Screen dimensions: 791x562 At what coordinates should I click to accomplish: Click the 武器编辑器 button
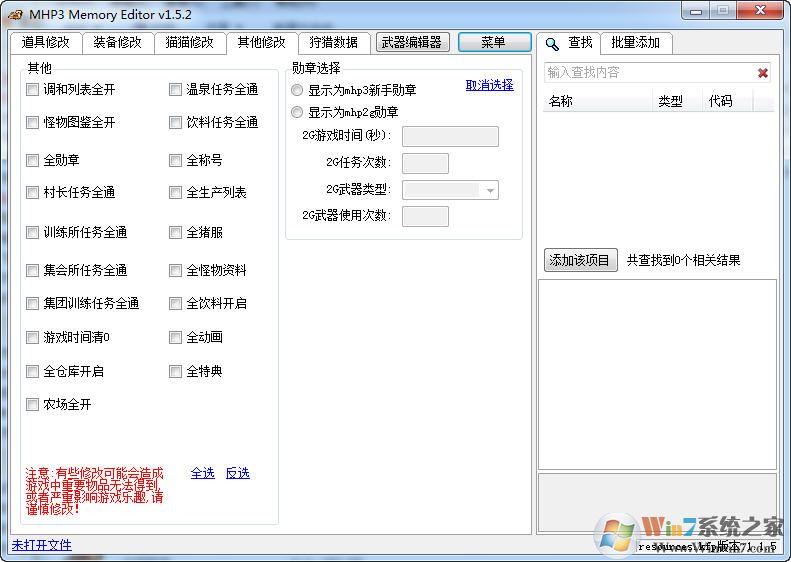tap(412, 42)
